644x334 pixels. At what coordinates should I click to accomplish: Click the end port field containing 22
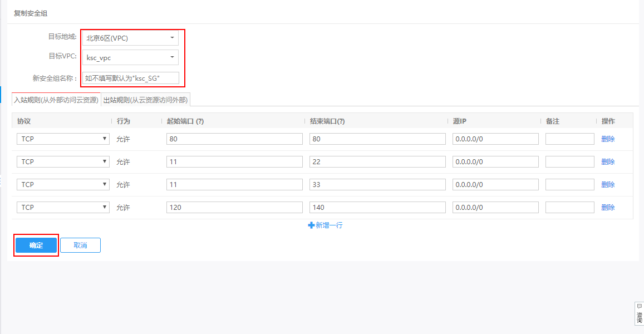point(377,162)
